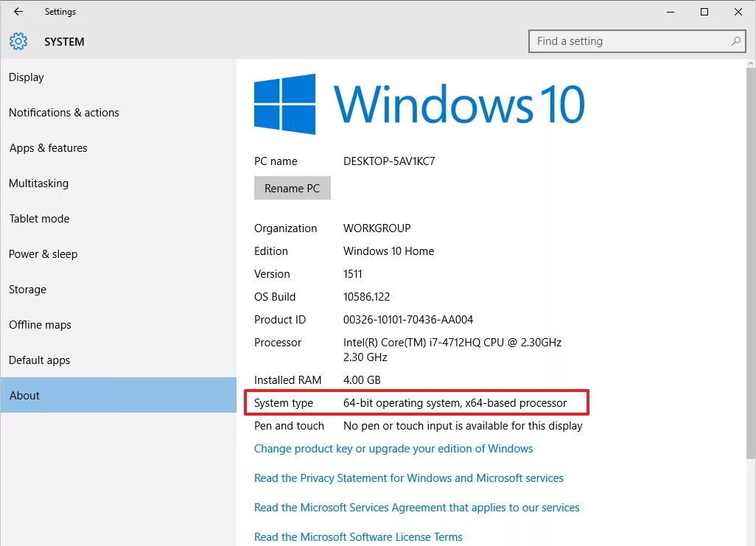Click PC name DESKTOP-5AV1KC7
This screenshot has width=756, height=546.
point(389,161)
